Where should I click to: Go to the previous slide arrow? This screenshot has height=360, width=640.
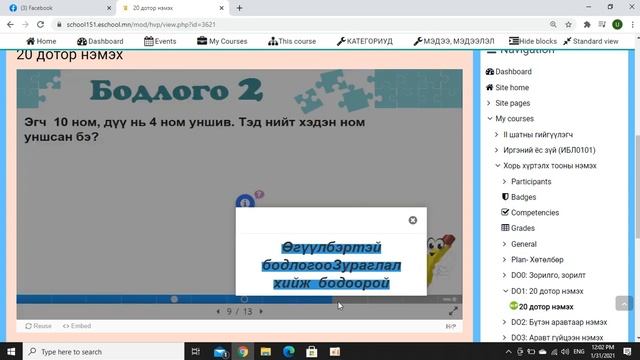click(218, 311)
